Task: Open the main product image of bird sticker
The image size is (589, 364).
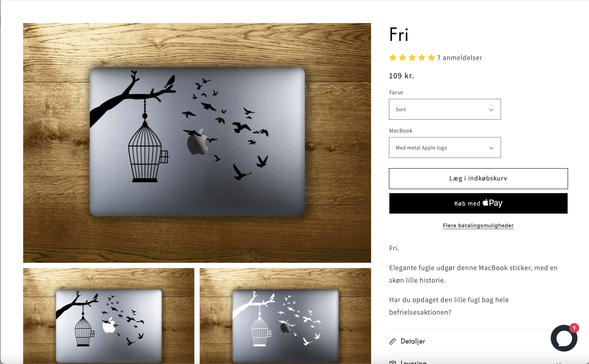Action: click(x=197, y=143)
